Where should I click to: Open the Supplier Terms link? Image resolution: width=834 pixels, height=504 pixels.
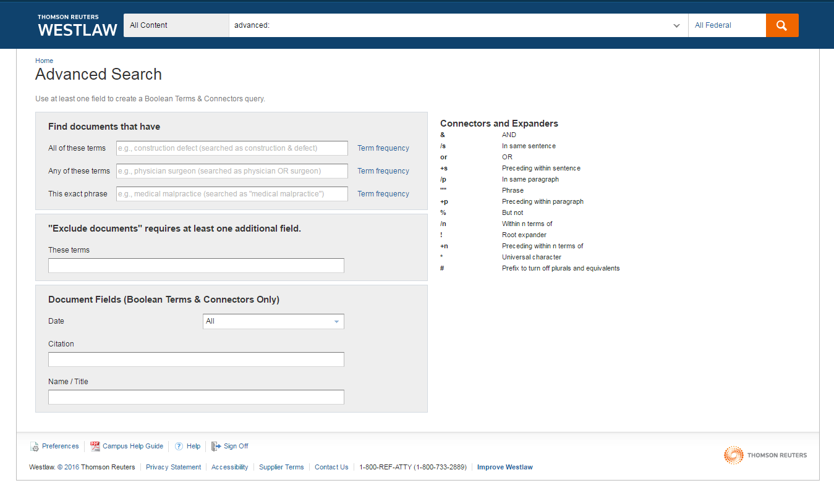281,467
